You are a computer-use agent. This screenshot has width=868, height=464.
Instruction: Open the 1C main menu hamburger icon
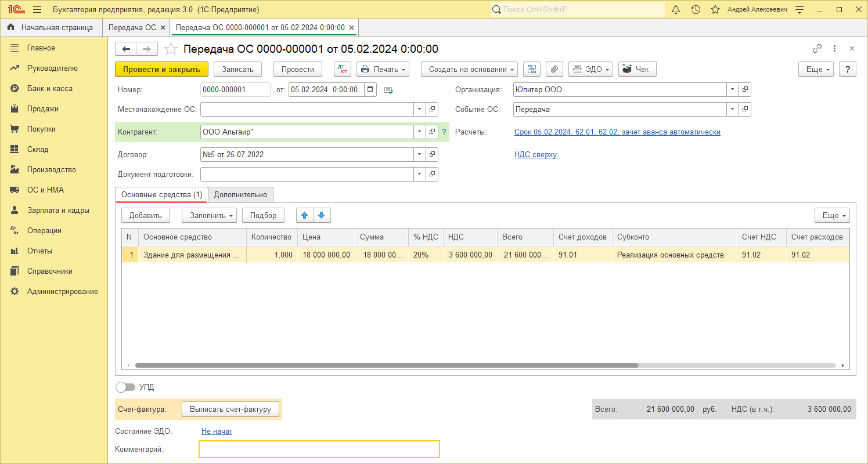click(37, 10)
